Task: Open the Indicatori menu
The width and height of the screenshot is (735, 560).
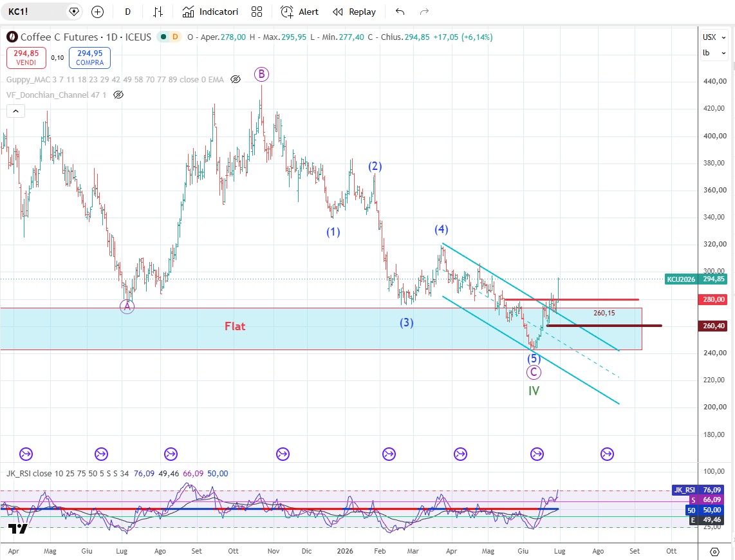Action: [210, 12]
